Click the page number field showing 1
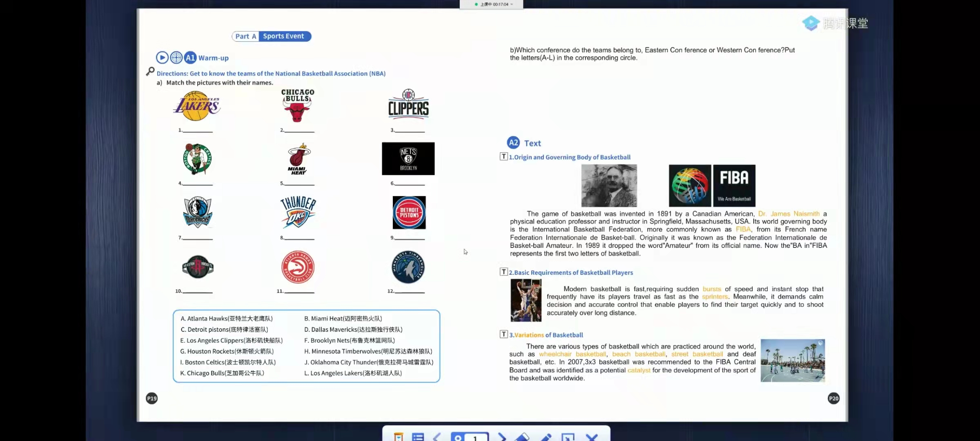Viewport: 980px width, 441px height. 476,437
